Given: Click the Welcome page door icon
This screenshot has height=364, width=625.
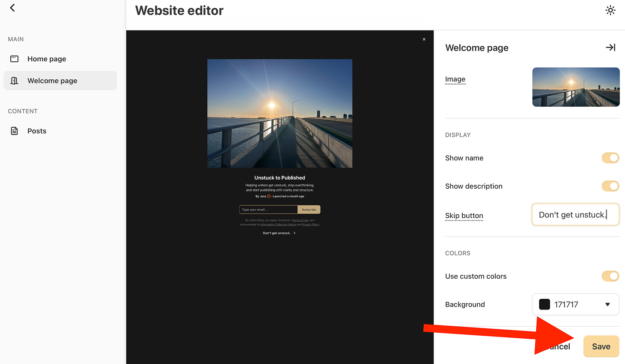Looking at the screenshot, I should click(x=14, y=81).
